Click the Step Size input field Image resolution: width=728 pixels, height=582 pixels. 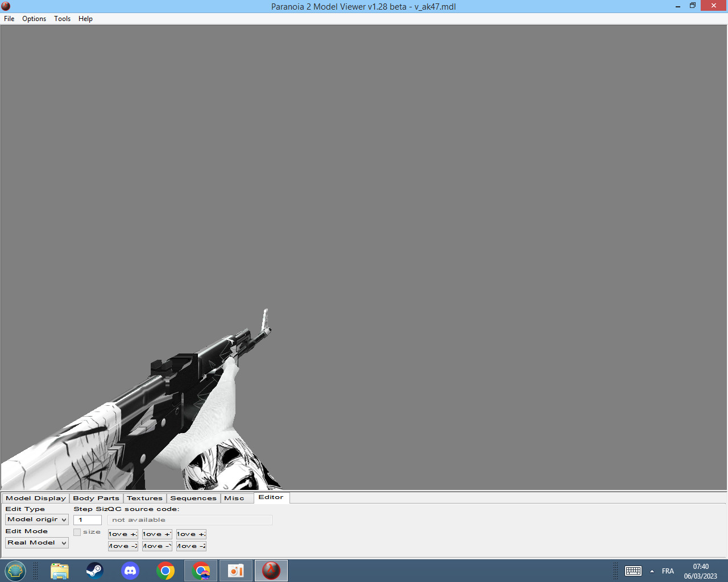coord(87,519)
